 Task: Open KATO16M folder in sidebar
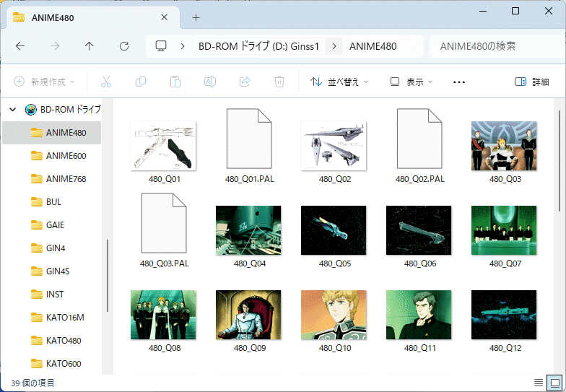tap(52, 318)
